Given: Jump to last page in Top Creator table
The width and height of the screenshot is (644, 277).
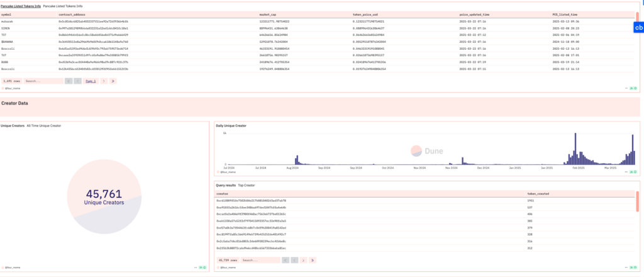Looking at the screenshot, I should pyautogui.click(x=312, y=260).
